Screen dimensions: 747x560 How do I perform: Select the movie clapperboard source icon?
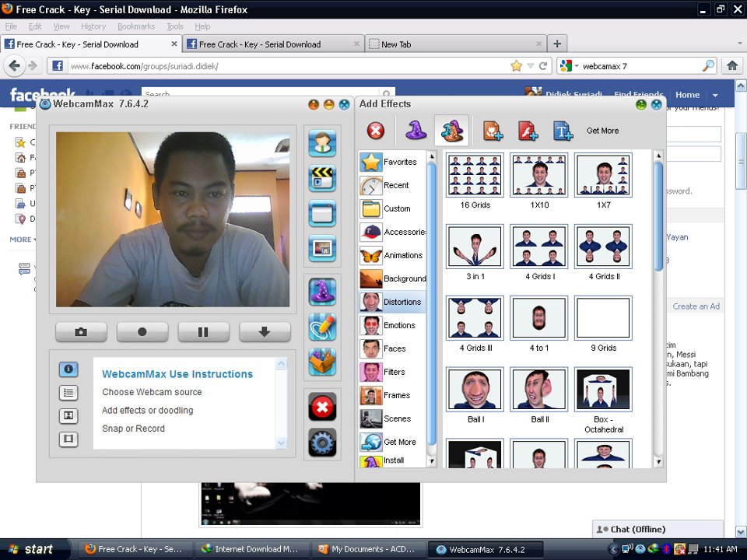pyautogui.click(x=322, y=178)
